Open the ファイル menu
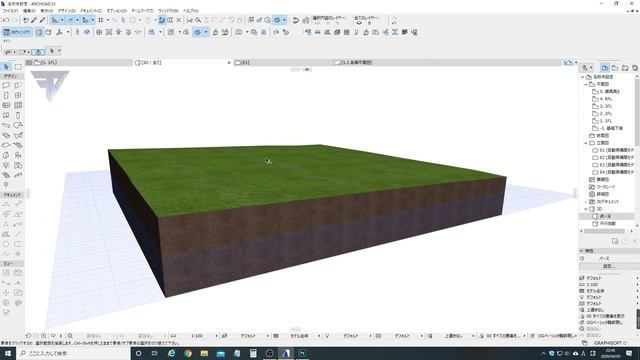640x360 pixels. tap(10, 11)
